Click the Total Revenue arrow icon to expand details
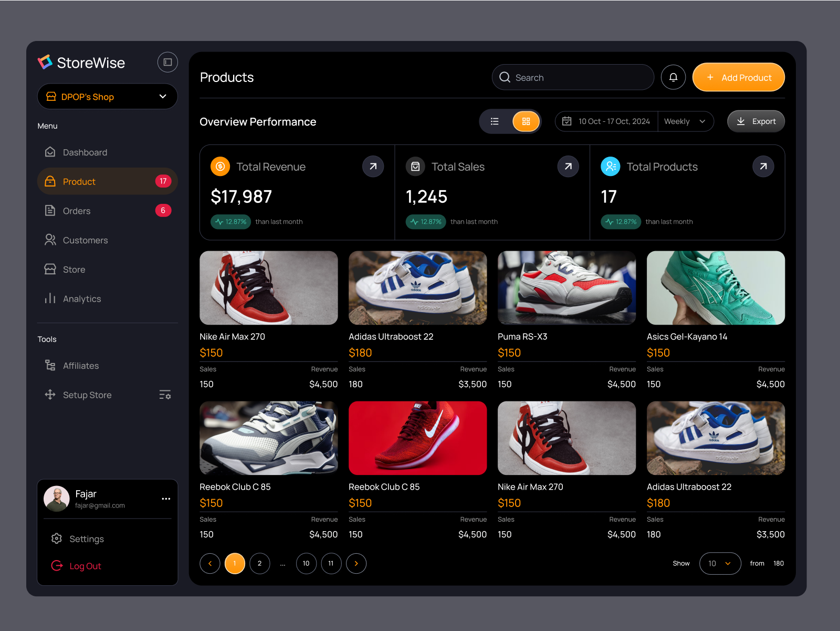 click(x=373, y=166)
